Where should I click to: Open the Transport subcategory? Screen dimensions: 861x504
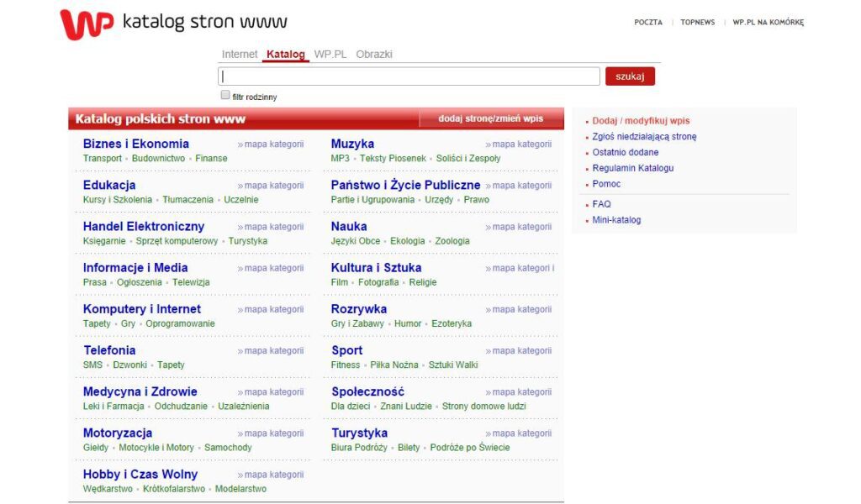coord(102,158)
